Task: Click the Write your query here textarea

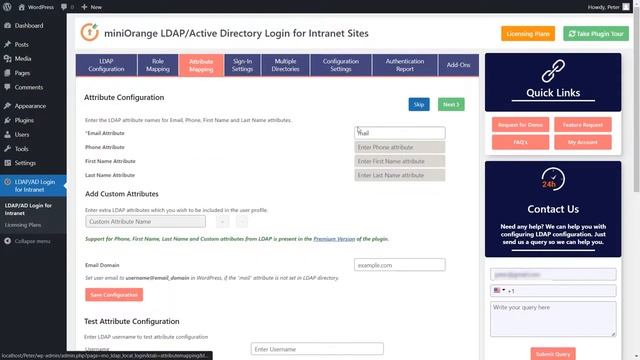Action: (553, 319)
